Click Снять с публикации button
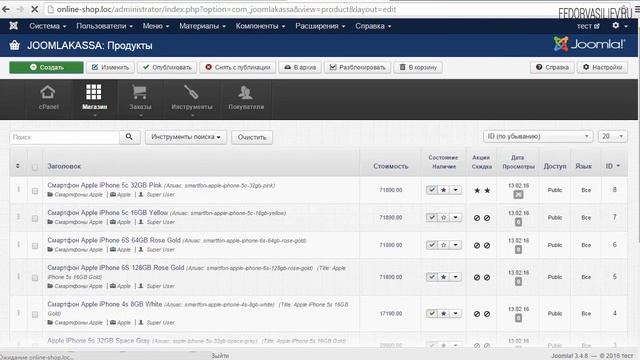 (238, 67)
